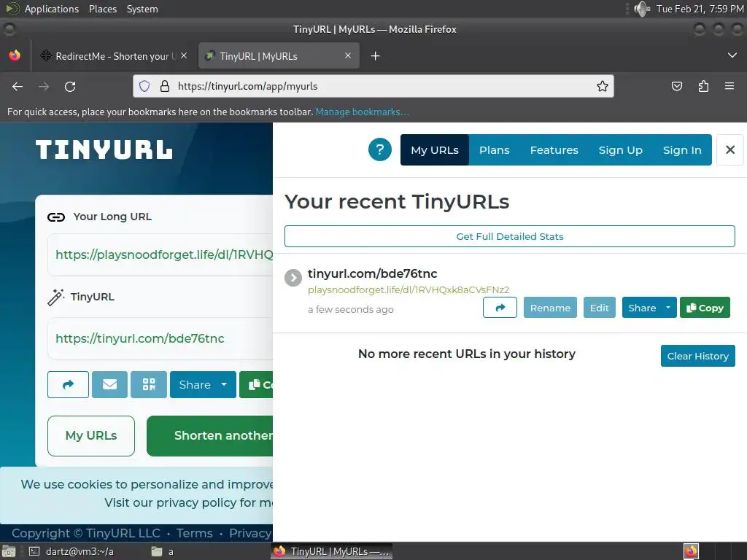The height and width of the screenshot is (560, 747).
Task: Open the Privacy footer link
Action: coord(251,533)
